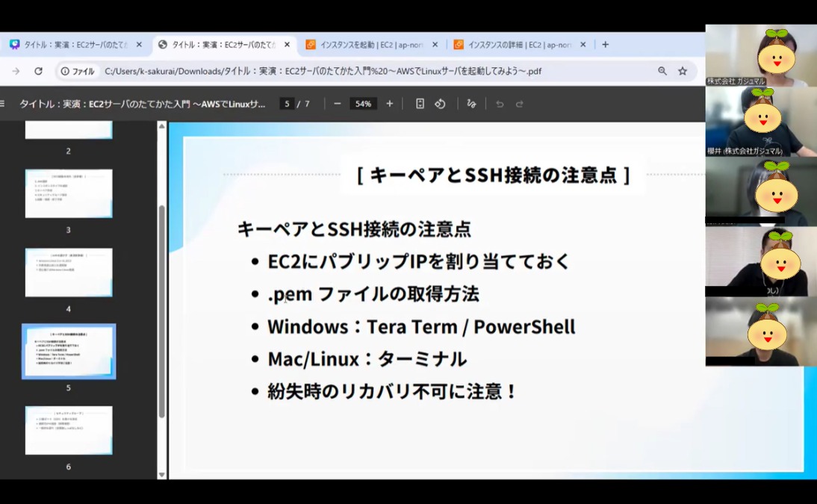The height and width of the screenshot is (504, 817).
Task: Click the browser reload button
Action: click(38, 71)
